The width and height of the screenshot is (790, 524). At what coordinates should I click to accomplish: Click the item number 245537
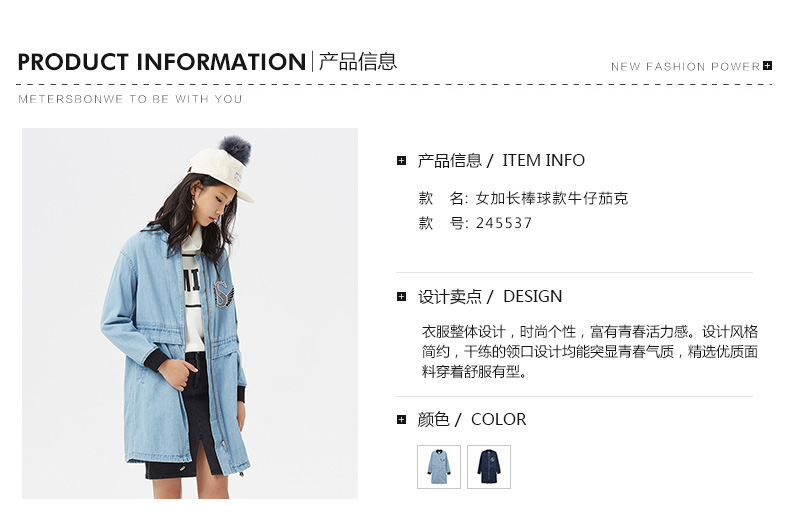pyautogui.click(x=504, y=223)
